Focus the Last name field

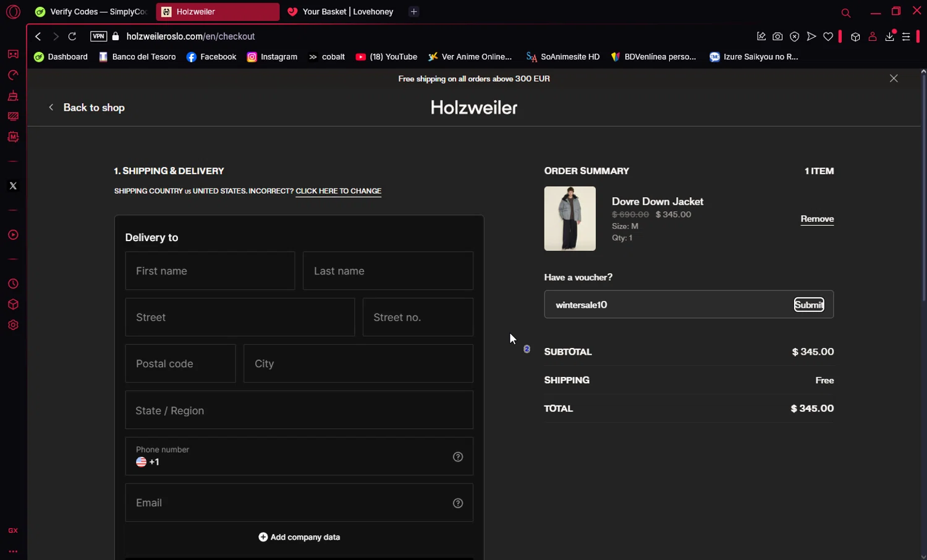[x=388, y=271]
